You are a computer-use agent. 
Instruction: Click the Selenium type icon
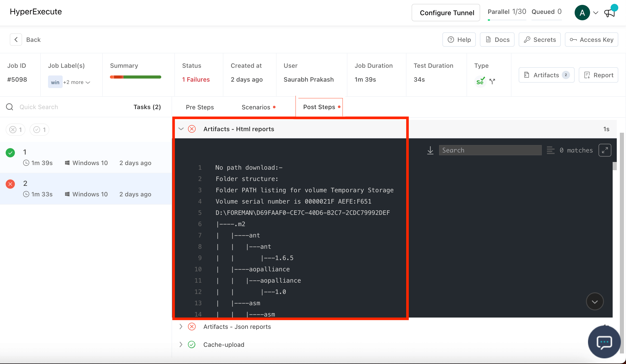click(480, 81)
